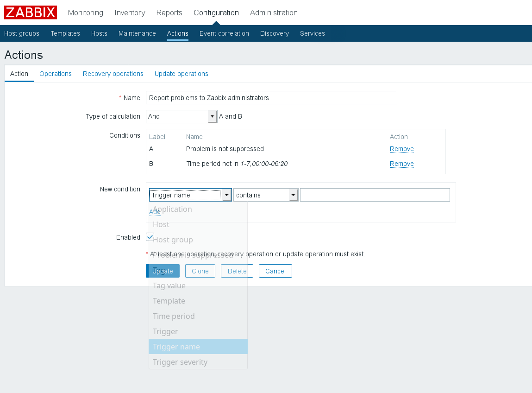Switch to Update operations tab
Viewport: 532px width, 393px height.
(181, 74)
